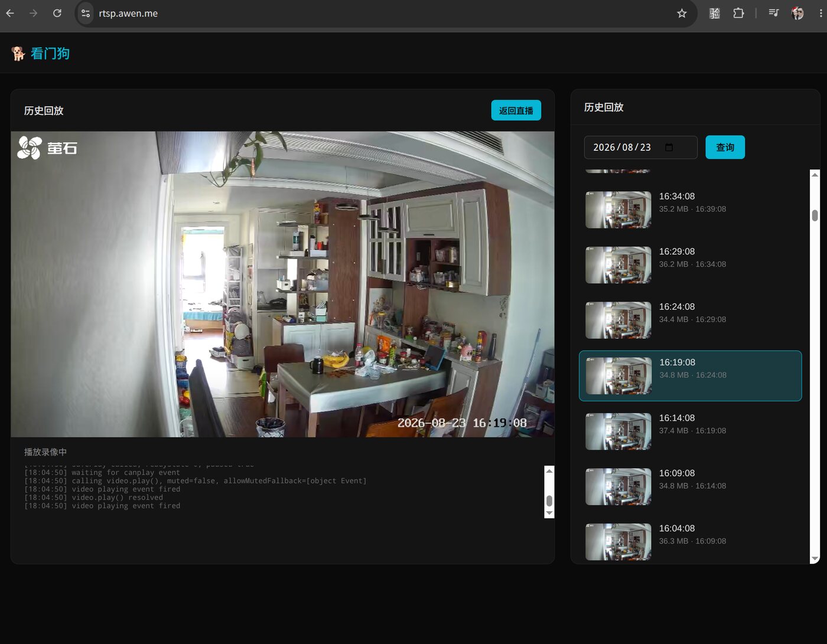Viewport: 827px width, 644px height.
Task: Reload the page with refresh icon
Action: point(57,13)
